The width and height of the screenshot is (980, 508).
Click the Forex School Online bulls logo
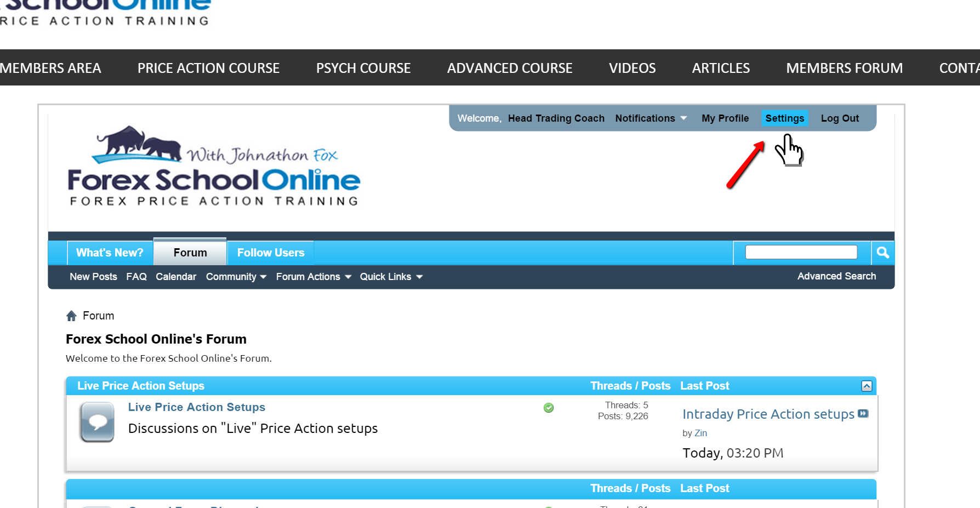coord(214,166)
